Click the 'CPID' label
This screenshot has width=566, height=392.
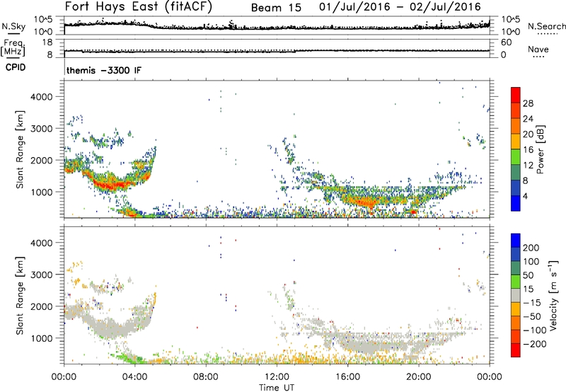pyautogui.click(x=16, y=67)
